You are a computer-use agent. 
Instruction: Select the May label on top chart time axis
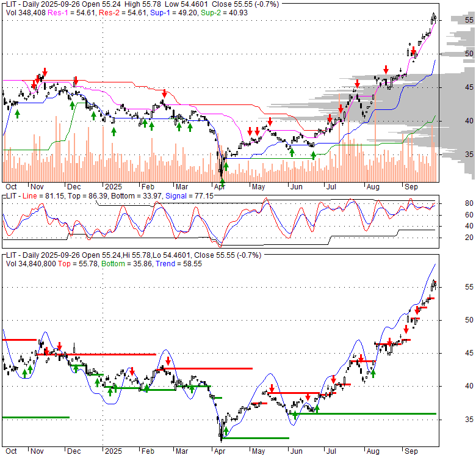point(258,186)
